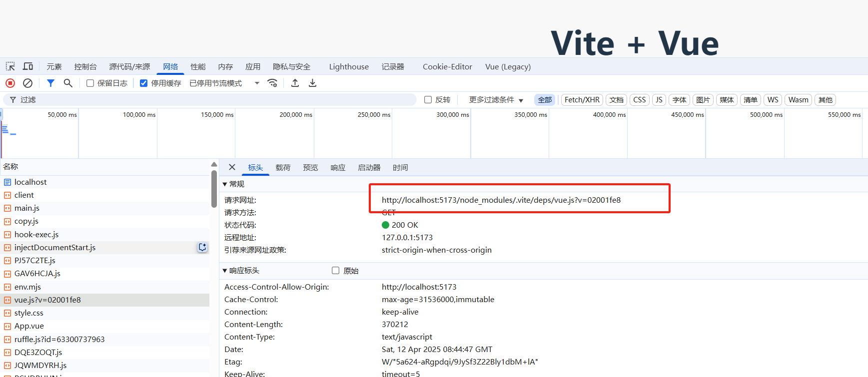Select the vue.js?v=02001fe8 request row
This screenshot has height=377, width=868.
pos(105,300)
